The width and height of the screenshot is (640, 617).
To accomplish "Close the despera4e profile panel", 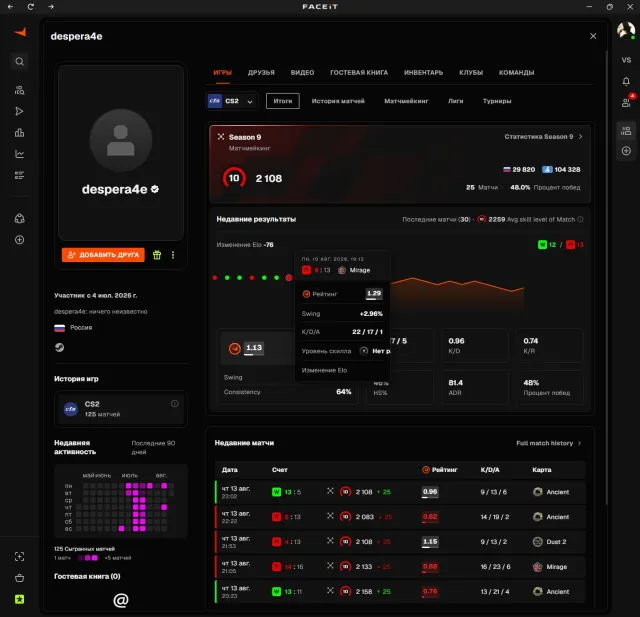I will pos(593,36).
